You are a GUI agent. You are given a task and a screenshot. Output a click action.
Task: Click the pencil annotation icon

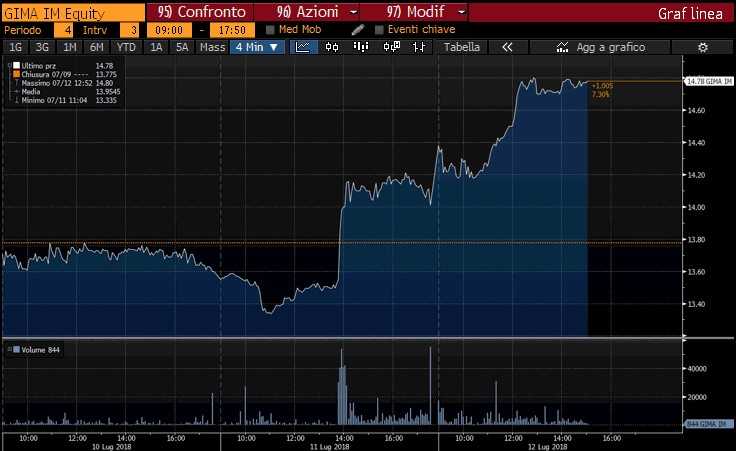(358, 30)
